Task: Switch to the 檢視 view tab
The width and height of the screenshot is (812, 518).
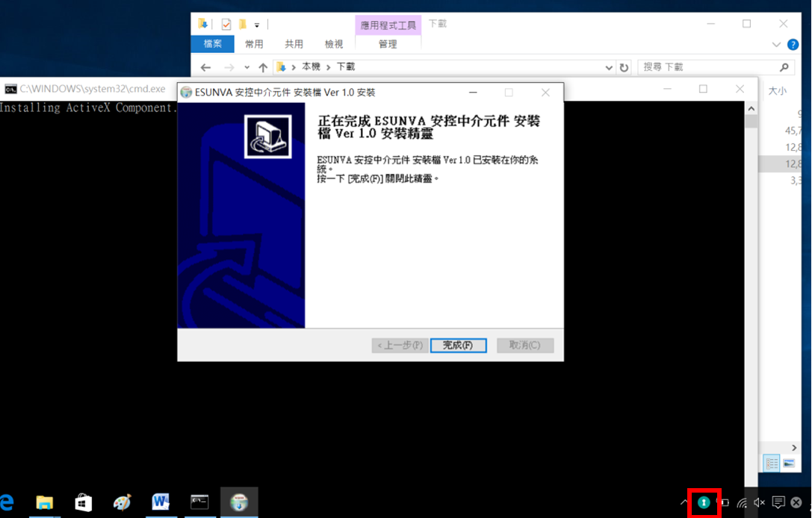Action: [334, 44]
